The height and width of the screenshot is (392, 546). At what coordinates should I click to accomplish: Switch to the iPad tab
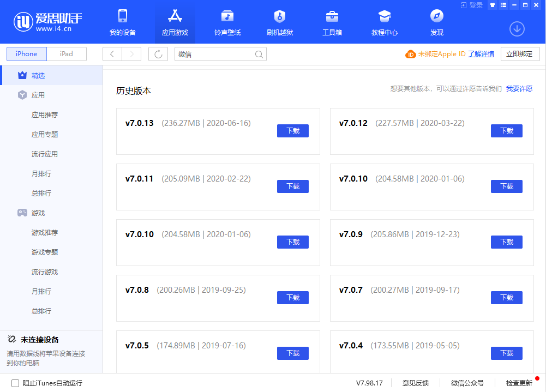[67, 54]
